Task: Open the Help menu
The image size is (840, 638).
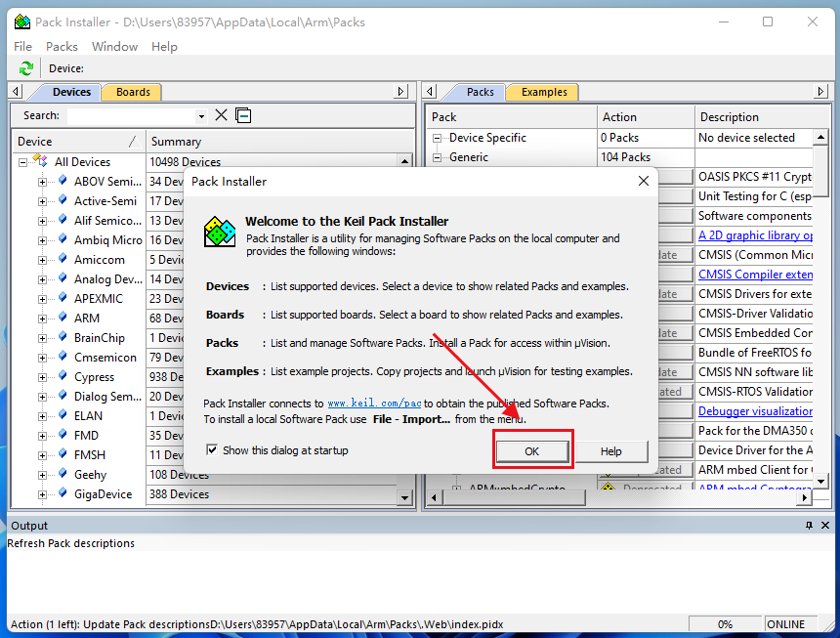Action: point(164,47)
